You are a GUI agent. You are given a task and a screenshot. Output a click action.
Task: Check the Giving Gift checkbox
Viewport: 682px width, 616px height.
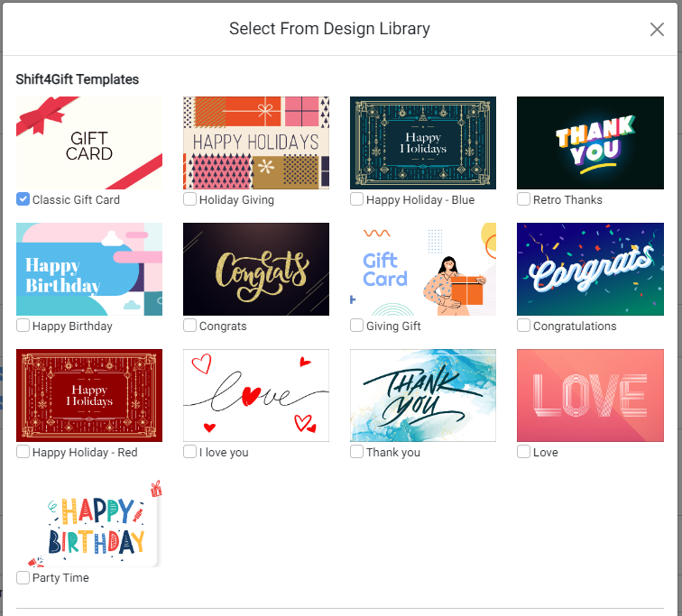(x=357, y=326)
